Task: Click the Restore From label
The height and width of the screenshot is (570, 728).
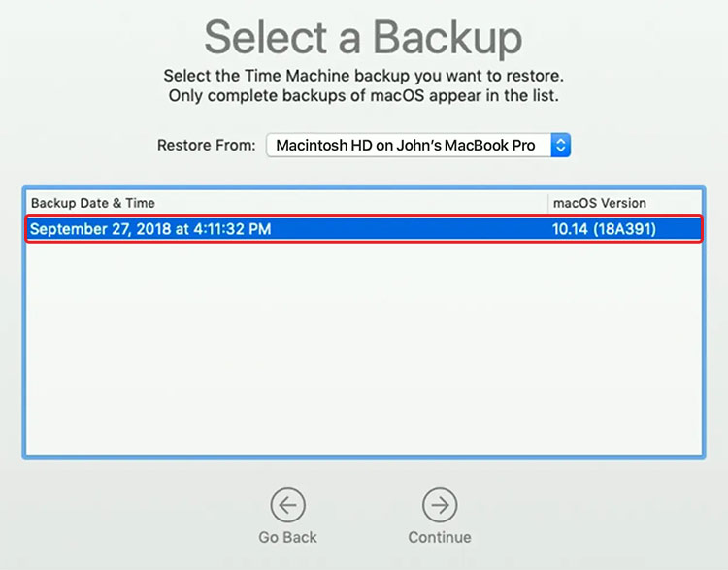Action: coord(207,145)
